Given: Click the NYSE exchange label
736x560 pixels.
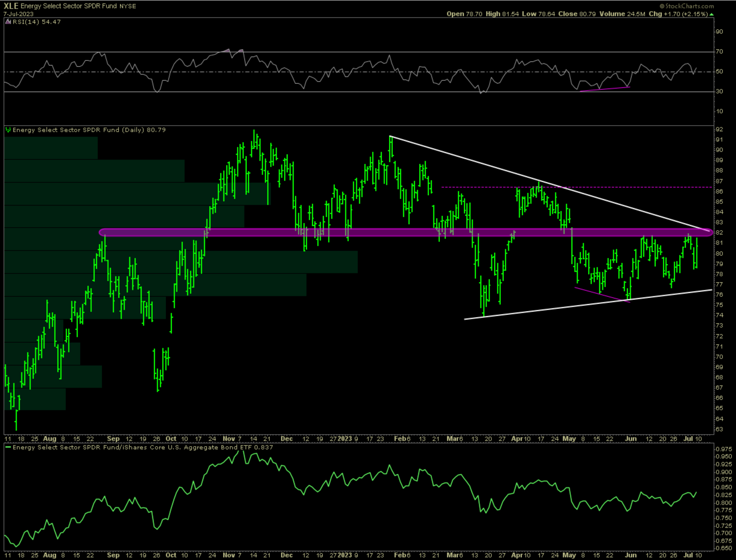Looking at the screenshot, I should (x=127, y=6).
